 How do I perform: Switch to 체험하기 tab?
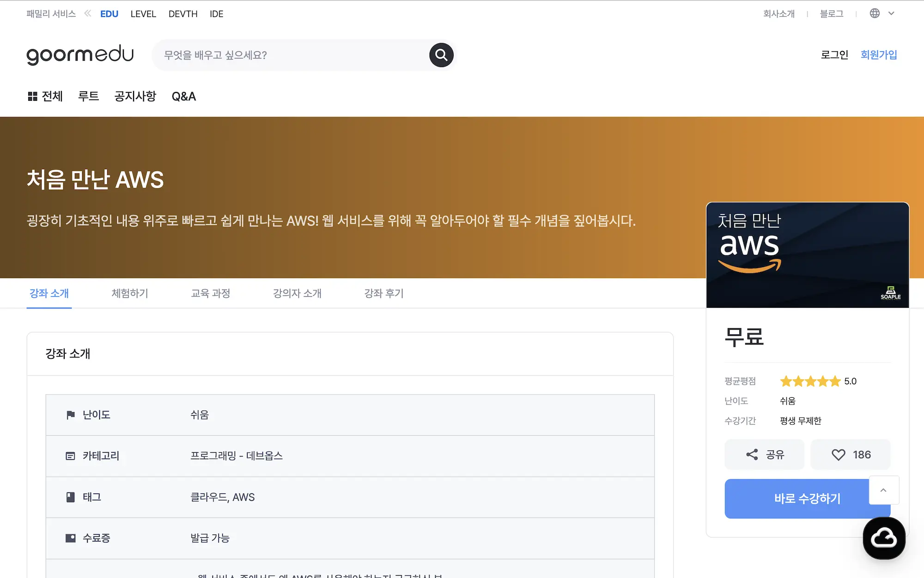[x=130, y=293]
